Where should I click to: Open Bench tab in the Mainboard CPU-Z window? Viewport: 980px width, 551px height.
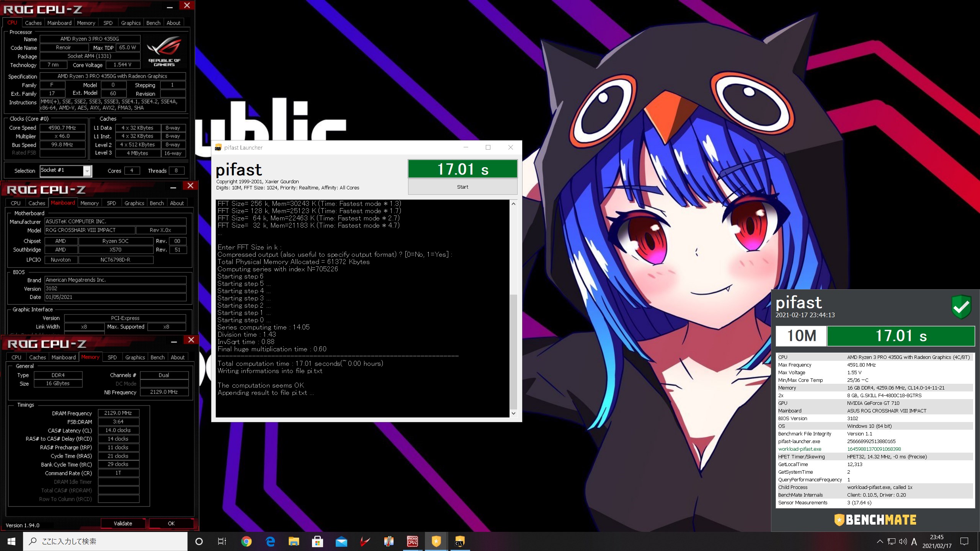click(157, 203)
